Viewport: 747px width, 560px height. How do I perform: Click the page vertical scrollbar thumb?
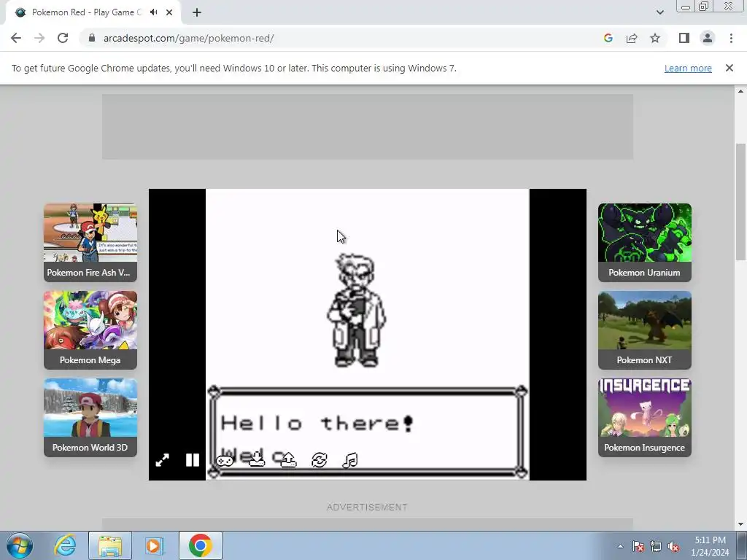740,202
